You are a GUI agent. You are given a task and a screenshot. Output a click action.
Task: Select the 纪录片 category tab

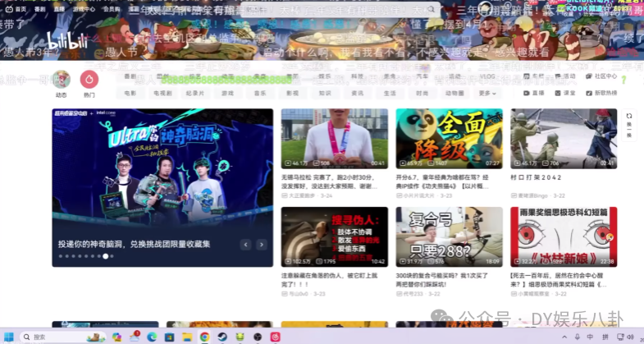195,94
